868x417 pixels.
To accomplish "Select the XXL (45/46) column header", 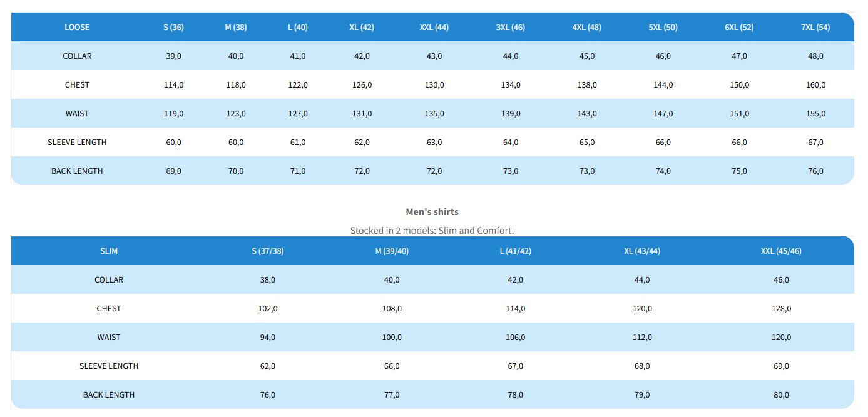I will [x=781, y=251].
